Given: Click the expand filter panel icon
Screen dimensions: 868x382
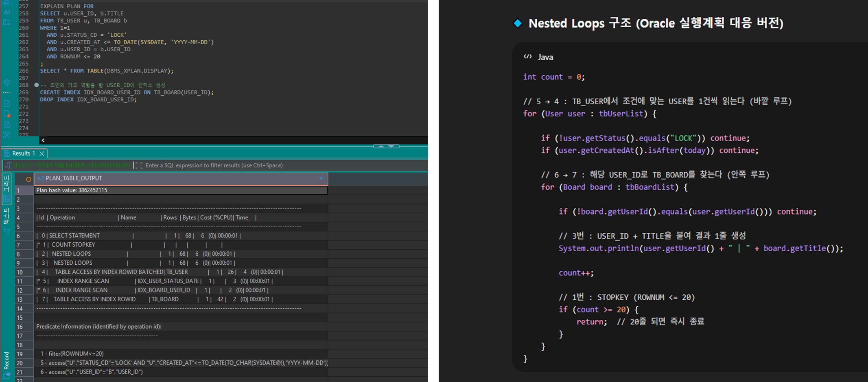Looking at the screenshot, I should [139, 165].
